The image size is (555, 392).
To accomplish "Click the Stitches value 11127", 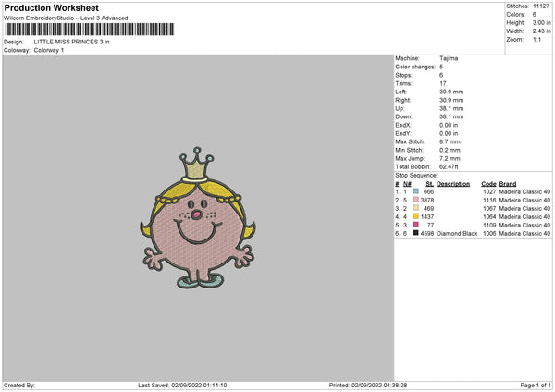I will pyautogui.click(x=541, y=6).
